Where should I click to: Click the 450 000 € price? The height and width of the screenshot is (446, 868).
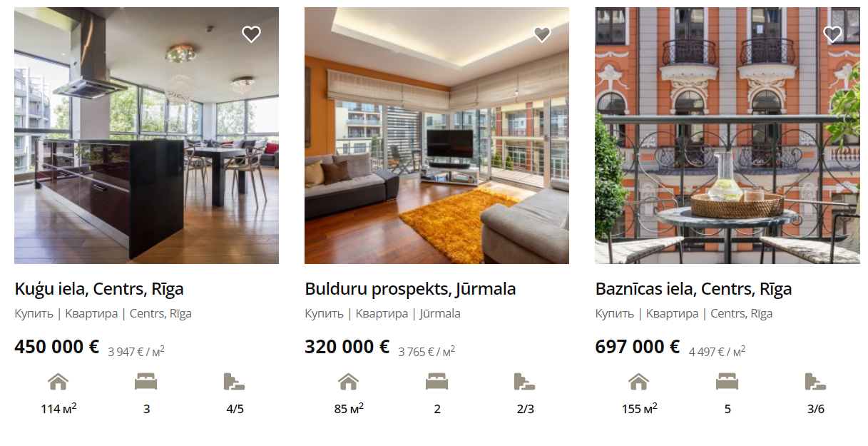(57, 348)
